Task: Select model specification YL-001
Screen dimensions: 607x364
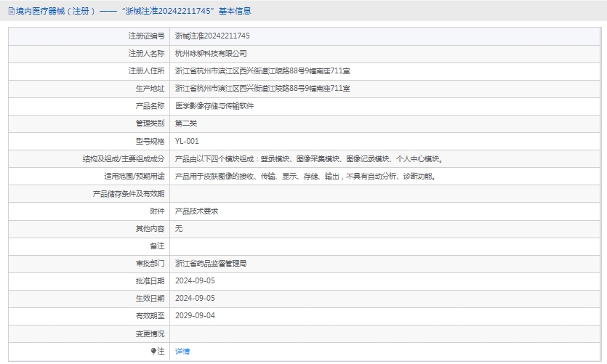Action: pos(187,141)
